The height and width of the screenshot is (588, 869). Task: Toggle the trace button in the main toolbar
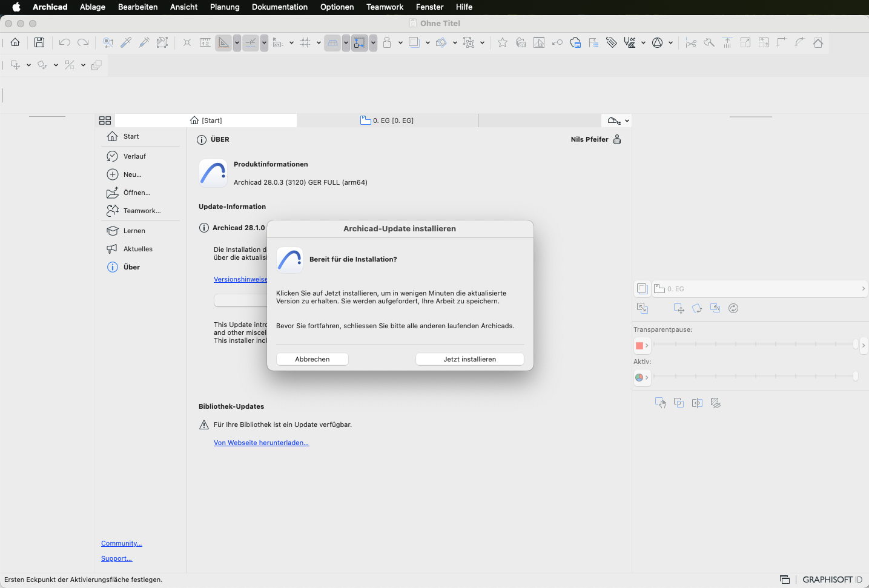[x=414, y=42]
